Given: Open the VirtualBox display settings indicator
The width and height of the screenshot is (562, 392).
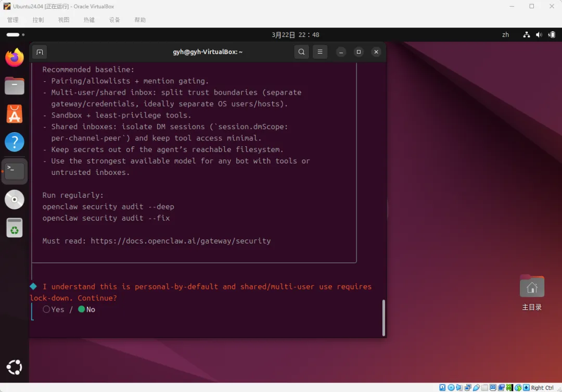Looking at the screenshot, I should 493,387.
